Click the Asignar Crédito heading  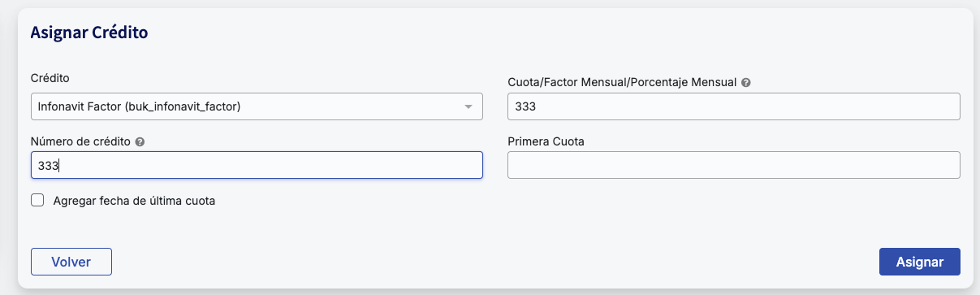tap(89, 33)
